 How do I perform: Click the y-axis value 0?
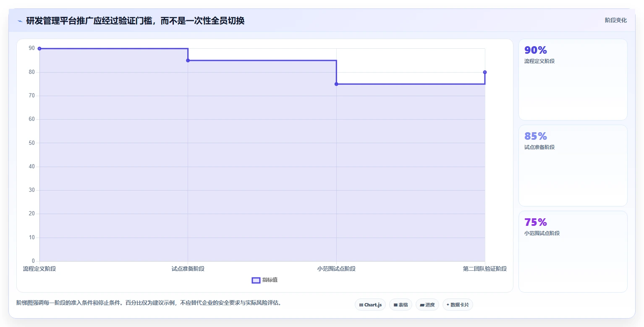[x=33, y=261]
